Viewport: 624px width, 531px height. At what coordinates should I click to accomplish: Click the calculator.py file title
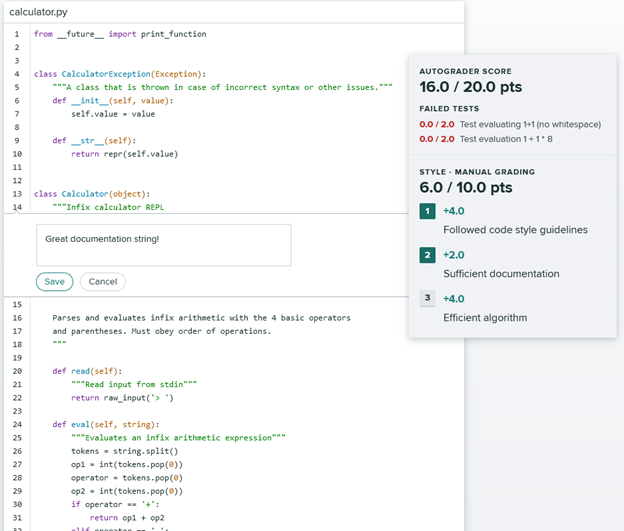(x=38, y=12)
